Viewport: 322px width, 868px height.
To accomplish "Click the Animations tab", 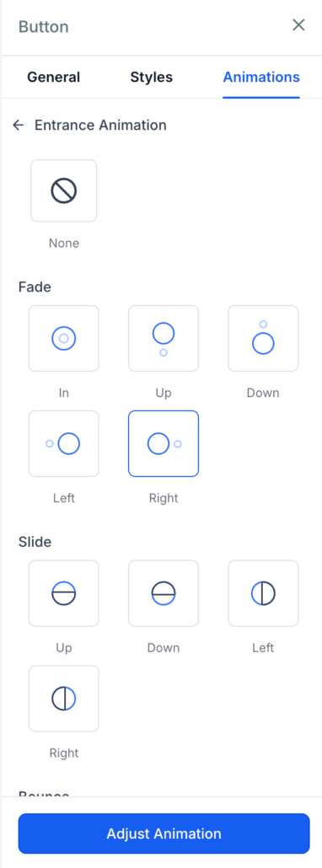I will point(261,77).
